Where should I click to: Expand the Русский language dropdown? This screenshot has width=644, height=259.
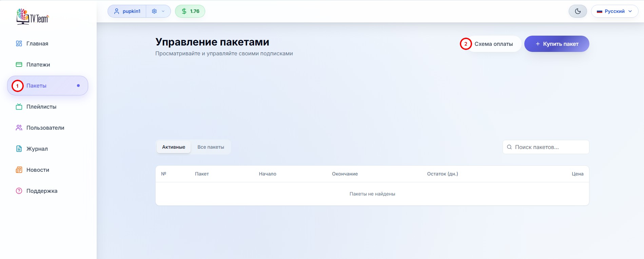[x=614, y=11]
